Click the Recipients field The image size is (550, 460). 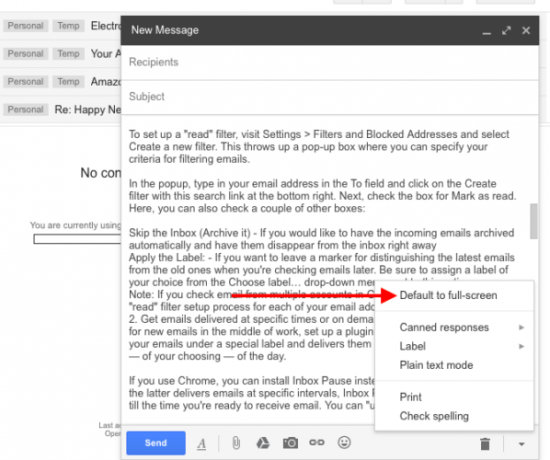(x=330, y=62)
